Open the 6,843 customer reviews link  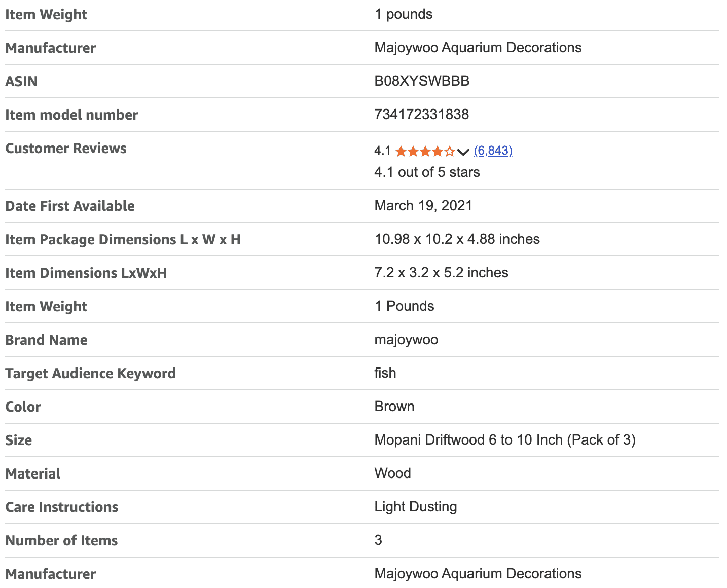coord(493,151)
